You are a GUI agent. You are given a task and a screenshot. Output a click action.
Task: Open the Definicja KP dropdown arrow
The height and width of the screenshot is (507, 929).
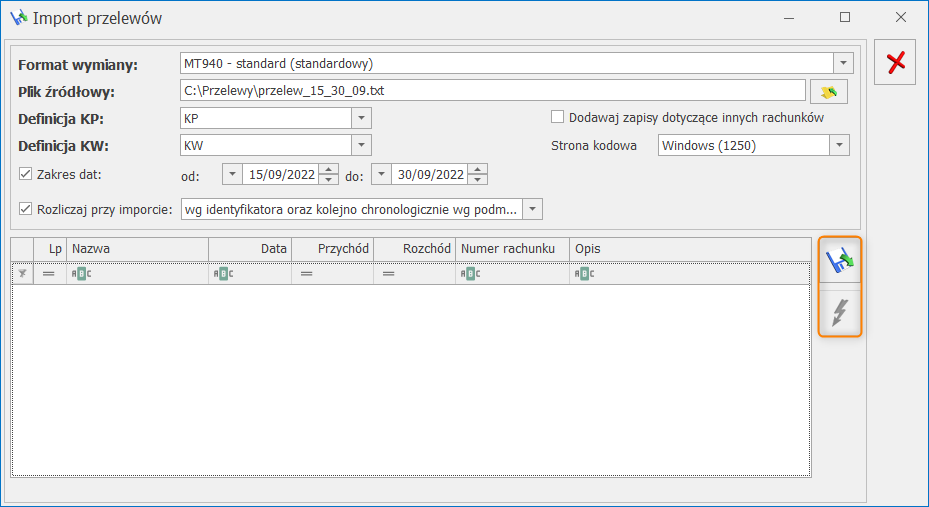[x=361, y=118]
